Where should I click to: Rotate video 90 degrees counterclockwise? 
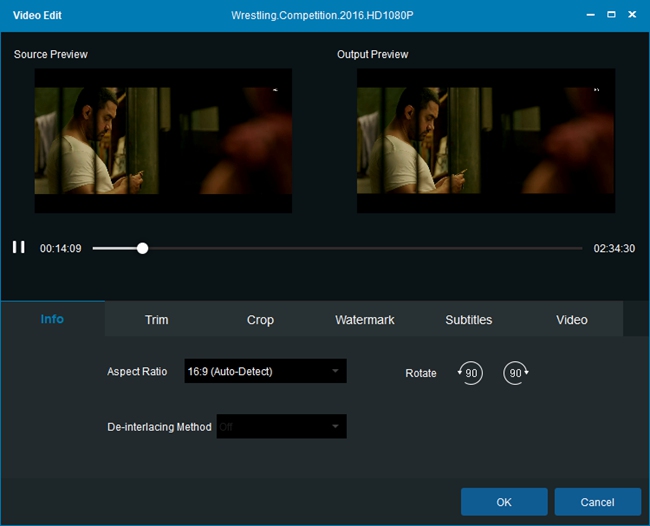click(470, 373)
